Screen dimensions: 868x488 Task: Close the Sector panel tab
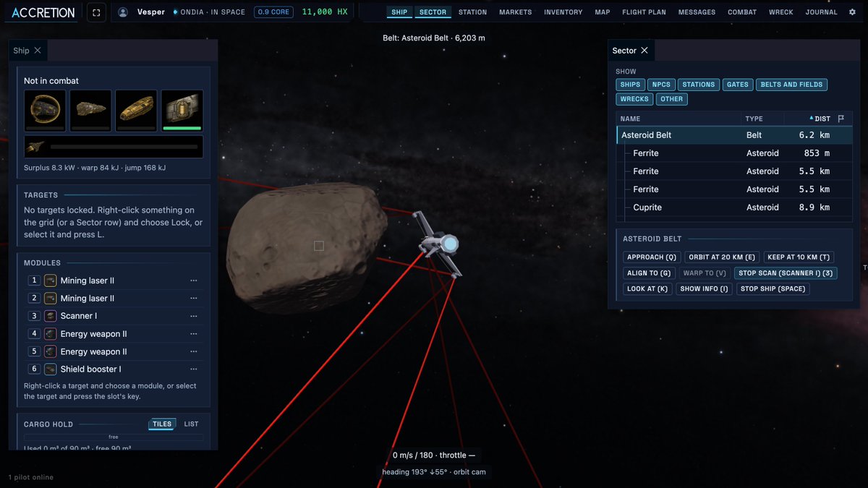coord(644,51)
